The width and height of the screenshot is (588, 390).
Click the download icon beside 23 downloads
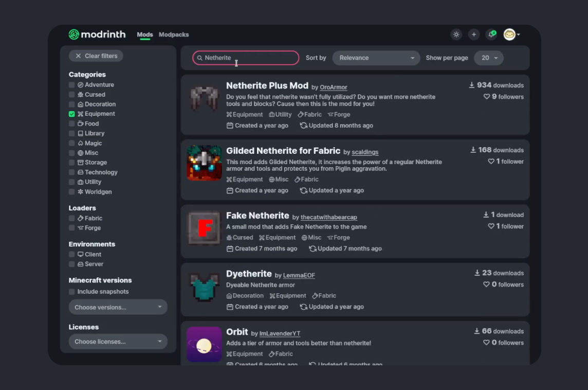(x=477, y=273)
